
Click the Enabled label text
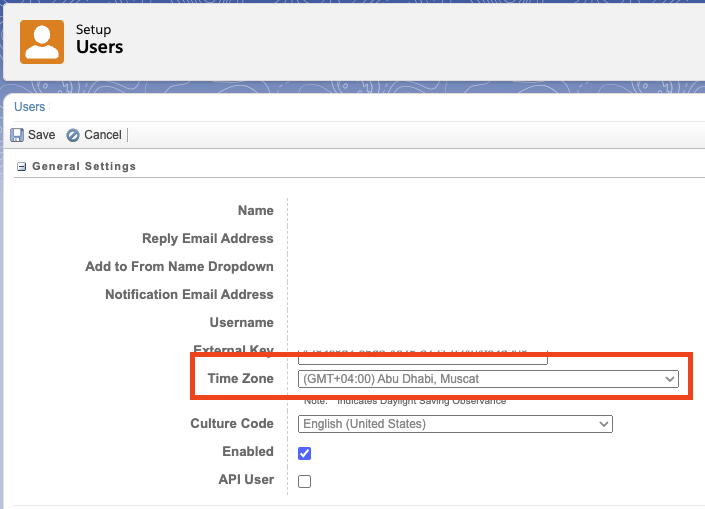[248, 451]
